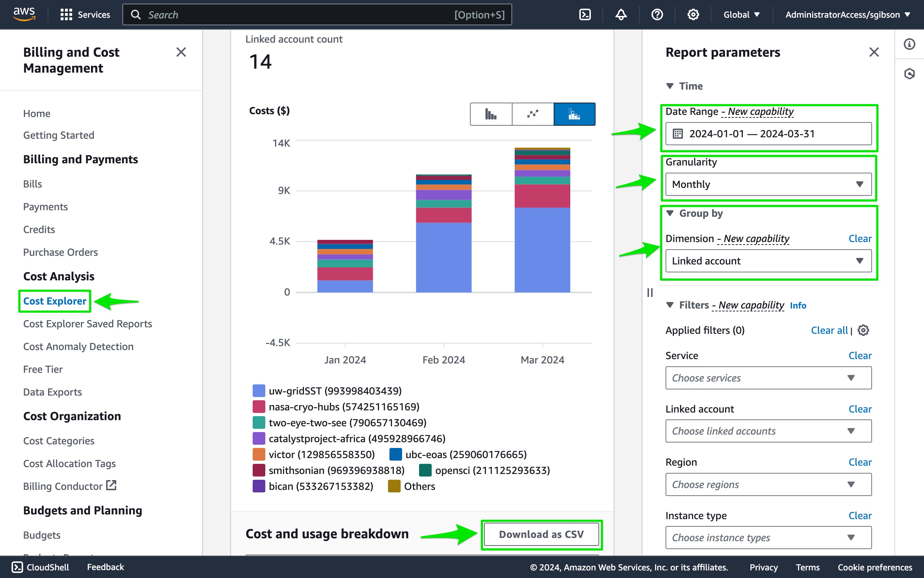Click Download as CSV button

click(x=541, y=534)
